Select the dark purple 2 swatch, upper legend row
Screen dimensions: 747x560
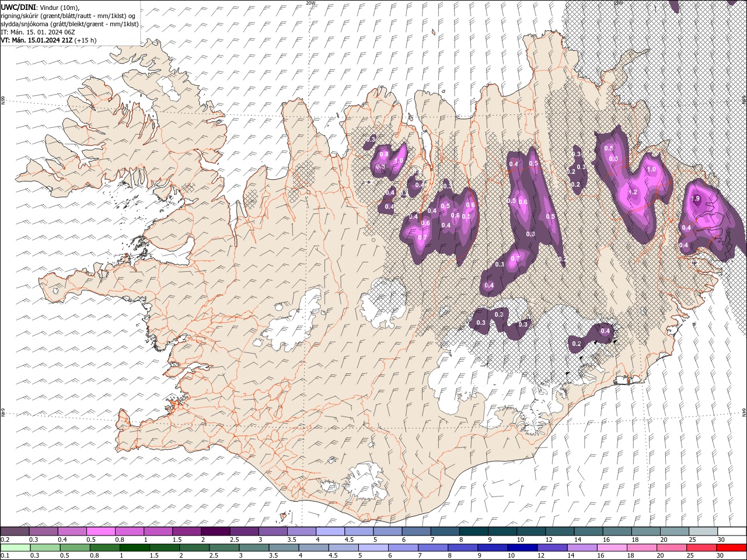click(216, 531)
